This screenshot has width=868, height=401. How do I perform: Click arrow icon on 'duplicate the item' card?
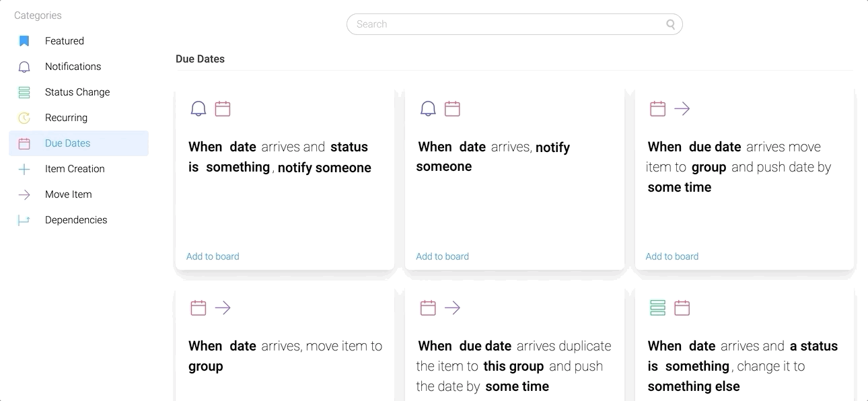click(452, 307)
